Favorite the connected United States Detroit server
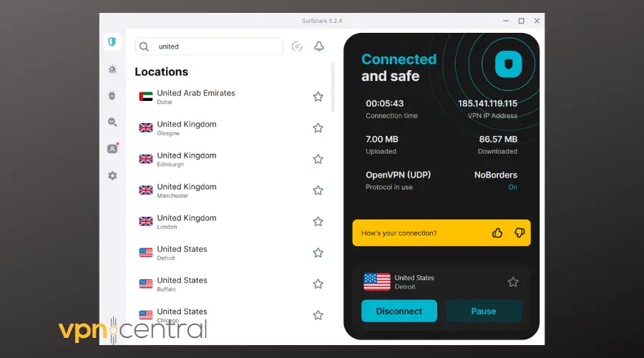The width and height of the screenshot is (644, 358). 513,282
